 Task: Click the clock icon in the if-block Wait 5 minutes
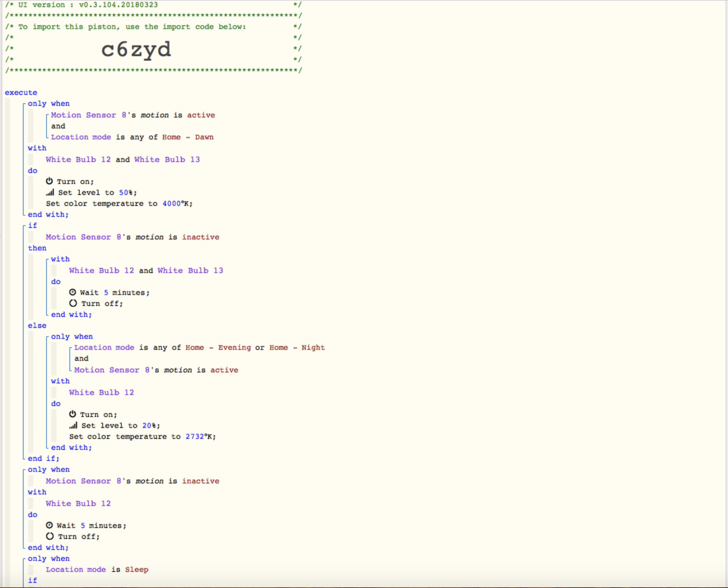tap(73, 292)
